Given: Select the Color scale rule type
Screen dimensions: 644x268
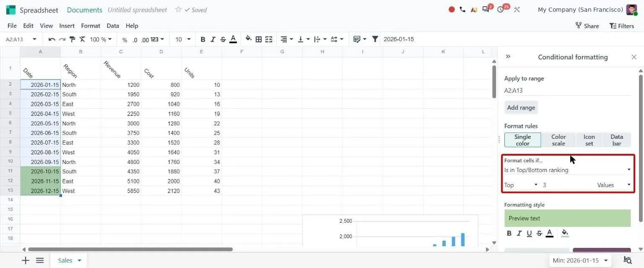Looking at the screenshot, I should pyautogui.click(x=558, y=140).
